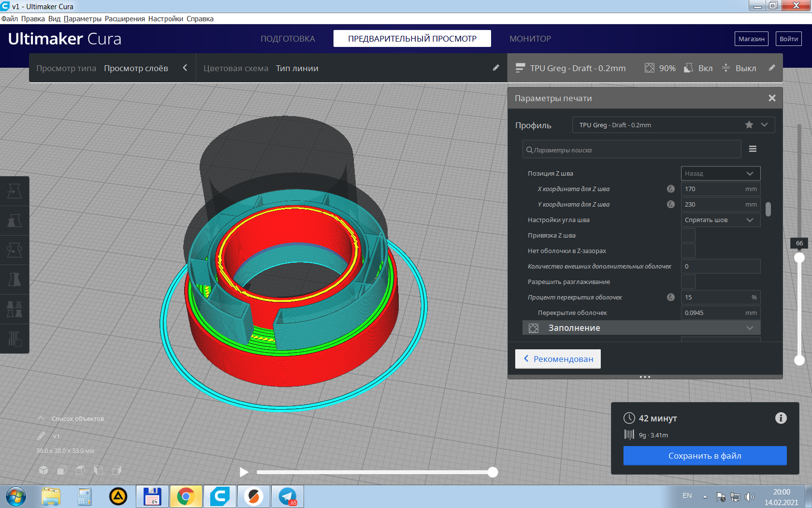This screenshot has height=508, width=812.
Task: Play the layer simulation
Action: tap(244, 472)
